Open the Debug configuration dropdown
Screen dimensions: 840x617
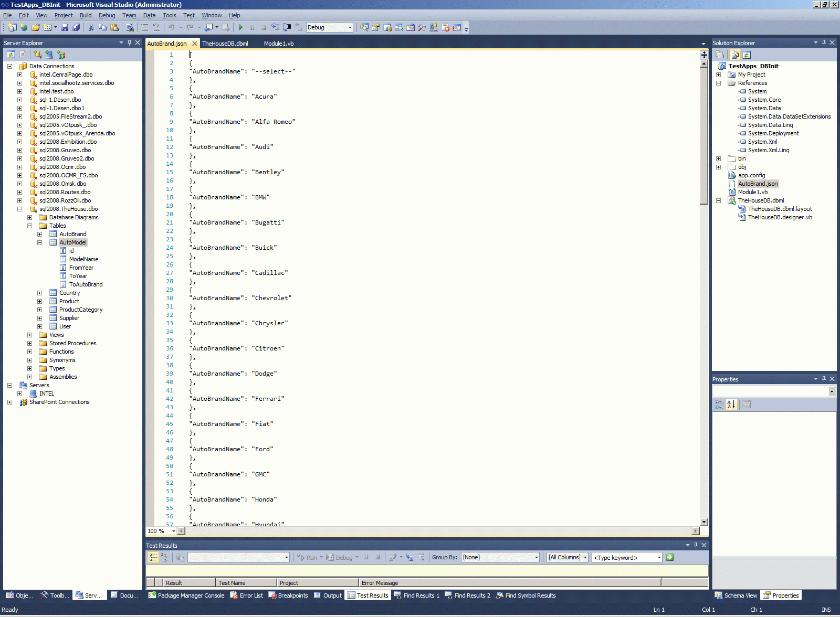click(350, 27)
